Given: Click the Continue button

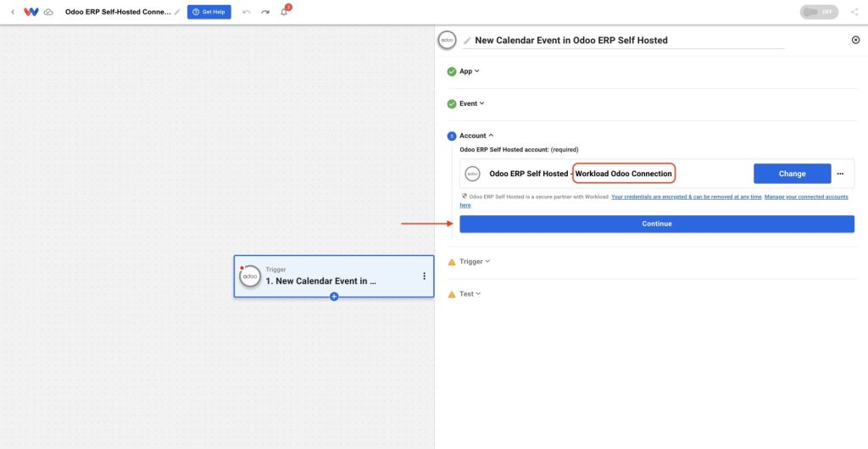Looking at the screenshot, I should point(657,224).
